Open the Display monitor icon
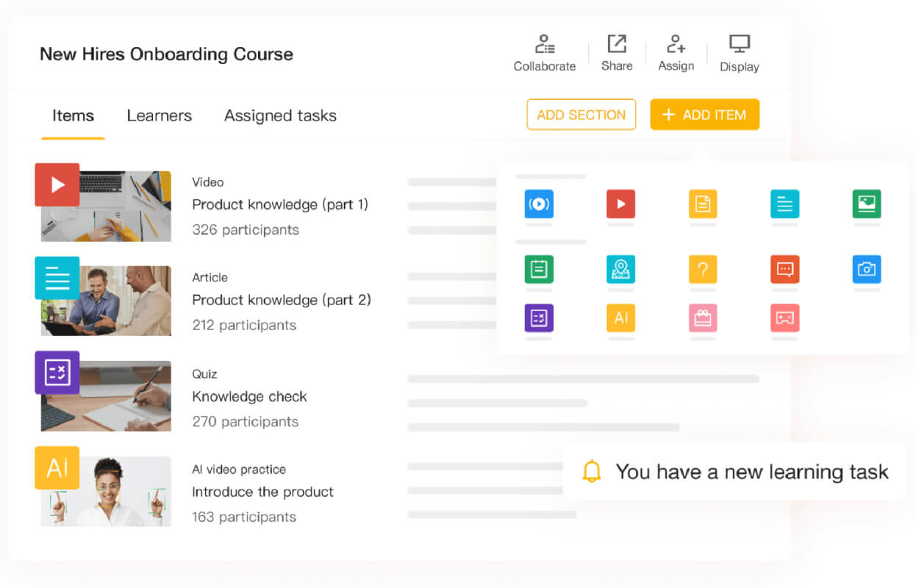 point(740,44)
